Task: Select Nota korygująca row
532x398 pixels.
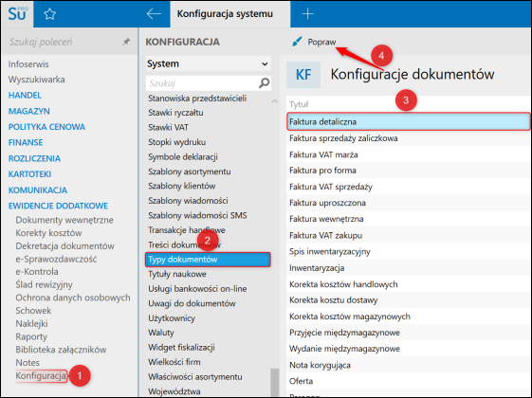Action: pyautogui.click(x=409, y=365)
